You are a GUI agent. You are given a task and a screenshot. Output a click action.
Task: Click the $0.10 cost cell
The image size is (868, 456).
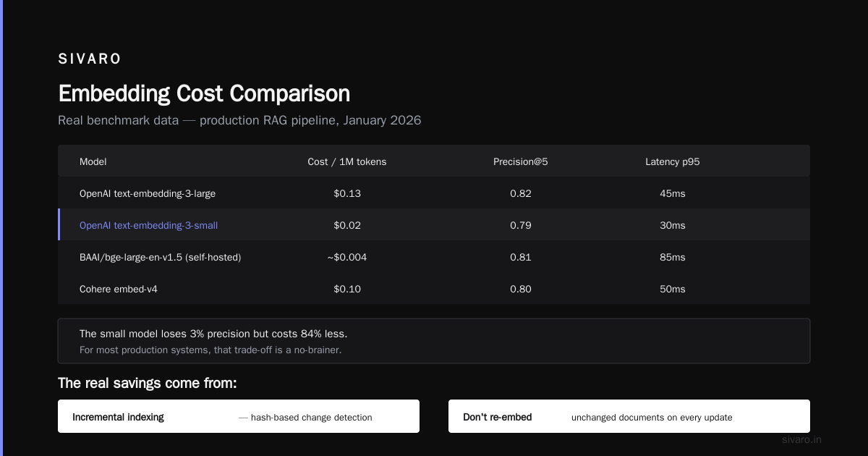347,289
